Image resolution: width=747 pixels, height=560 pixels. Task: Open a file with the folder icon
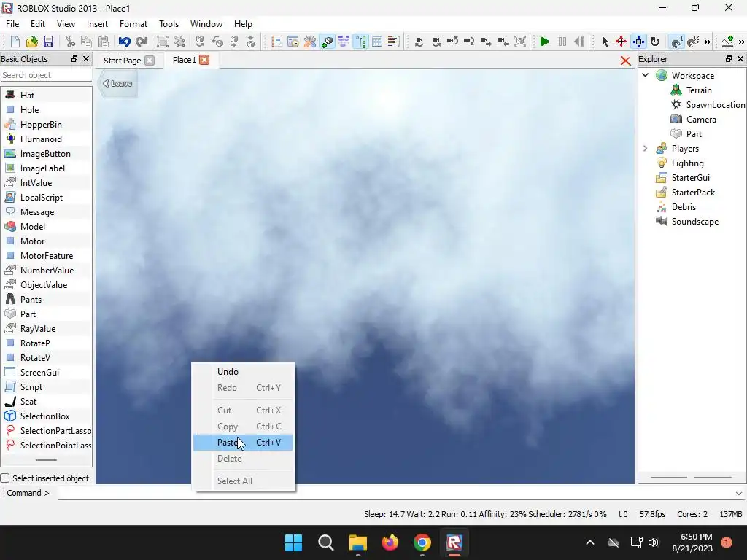click(x=31, y=42)
